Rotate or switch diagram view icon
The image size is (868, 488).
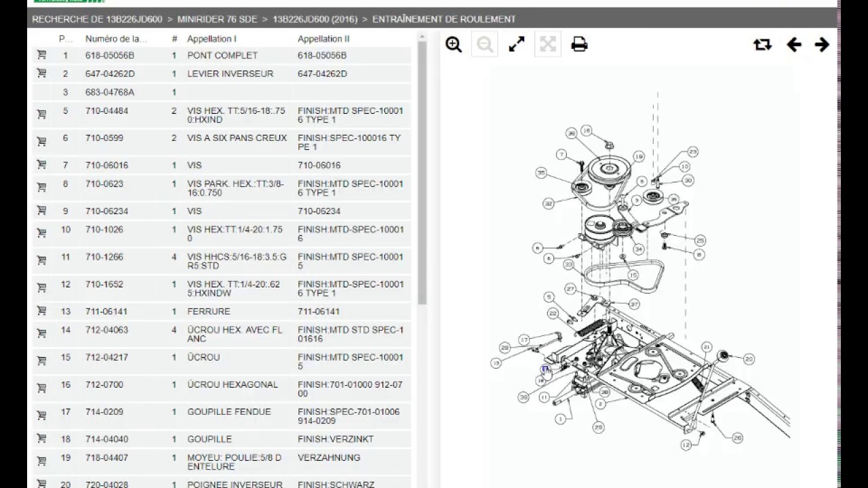tap(762, 45)
